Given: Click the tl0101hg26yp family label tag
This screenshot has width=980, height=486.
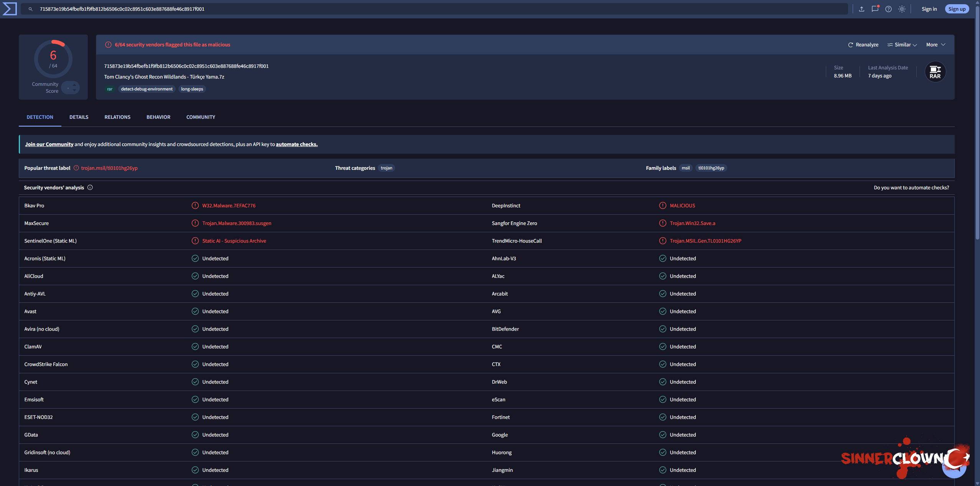Looking at the screenshot, I should click(711, 168).
